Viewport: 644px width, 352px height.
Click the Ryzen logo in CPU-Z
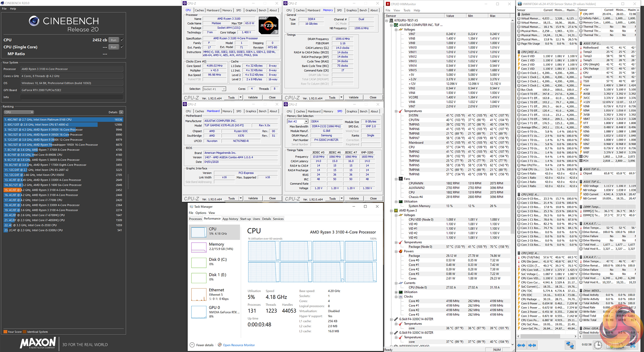point(268,25)
